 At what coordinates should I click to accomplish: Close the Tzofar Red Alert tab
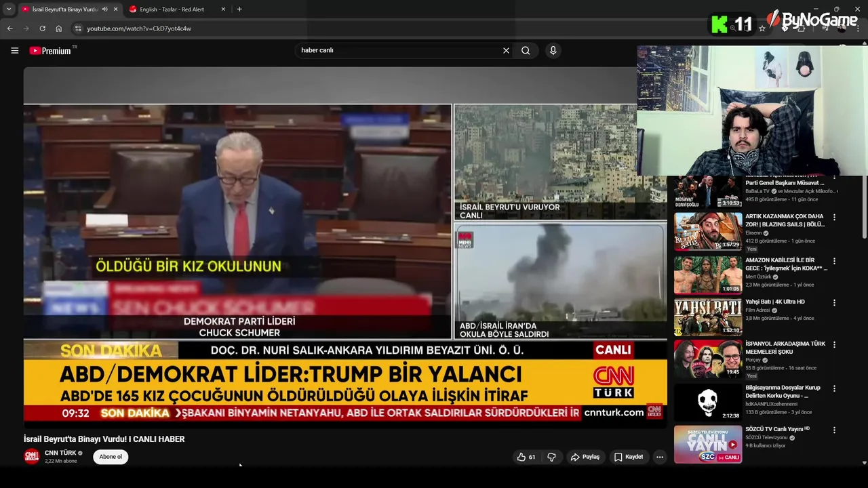pyautogui.click(x=222, y=9)
